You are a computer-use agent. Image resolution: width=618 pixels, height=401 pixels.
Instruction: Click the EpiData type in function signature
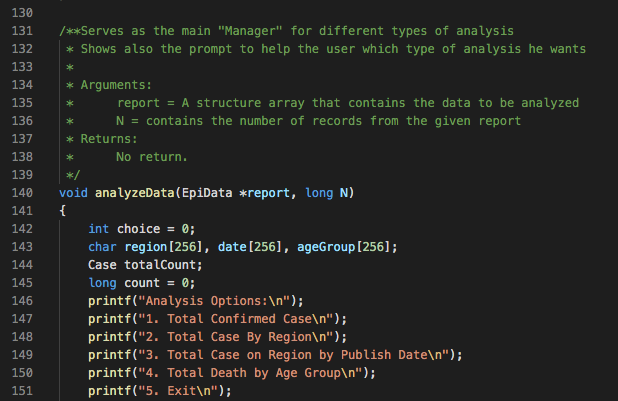(207, 193)
